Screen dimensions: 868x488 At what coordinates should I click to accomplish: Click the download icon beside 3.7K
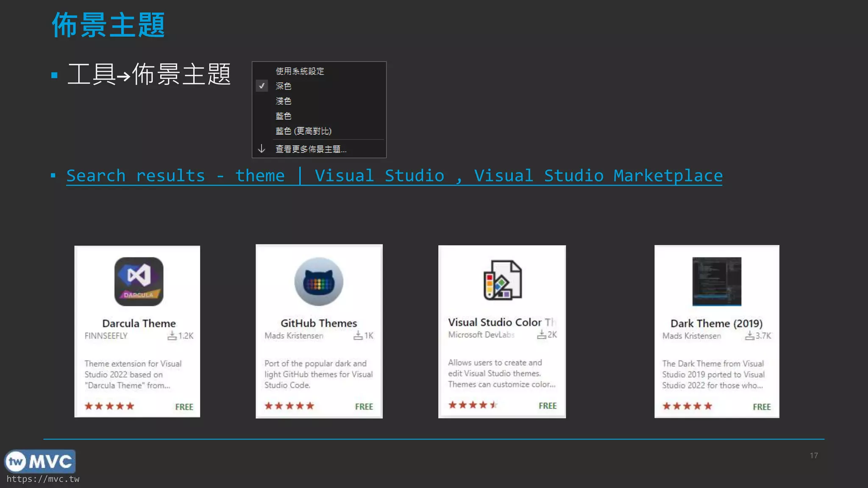tap(750, 335)
